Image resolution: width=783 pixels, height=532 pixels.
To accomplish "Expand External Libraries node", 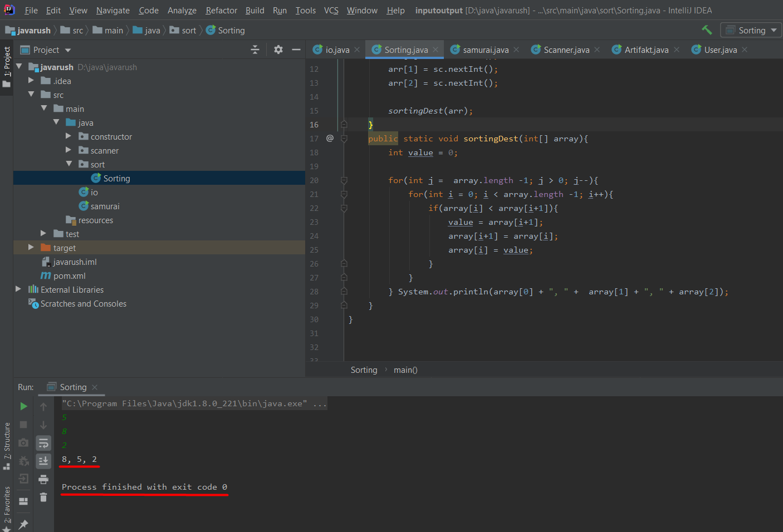I will [x=18, y=289].
